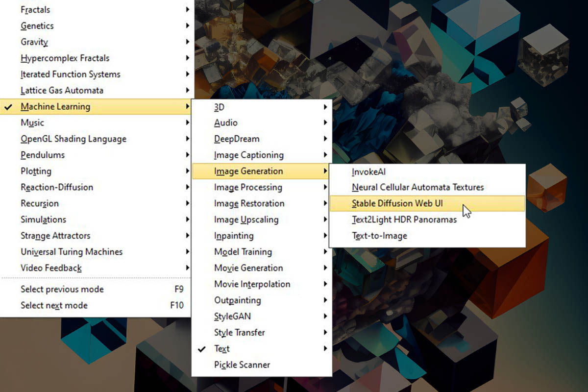This screenshot has width=588, height=392.
Task: Toggle the checked Machine Learning category
Action: pyautogui.click(x=55, y=106)
